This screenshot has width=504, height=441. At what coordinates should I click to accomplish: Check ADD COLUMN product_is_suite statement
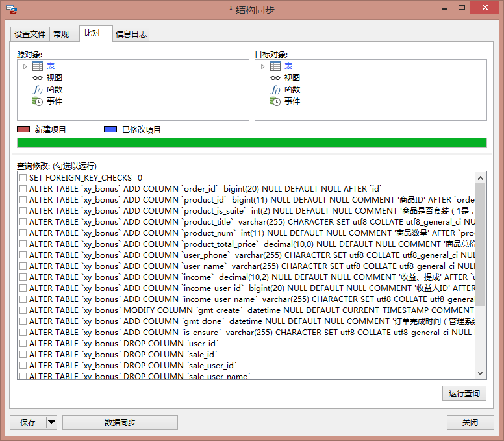(x=23, y=211)
